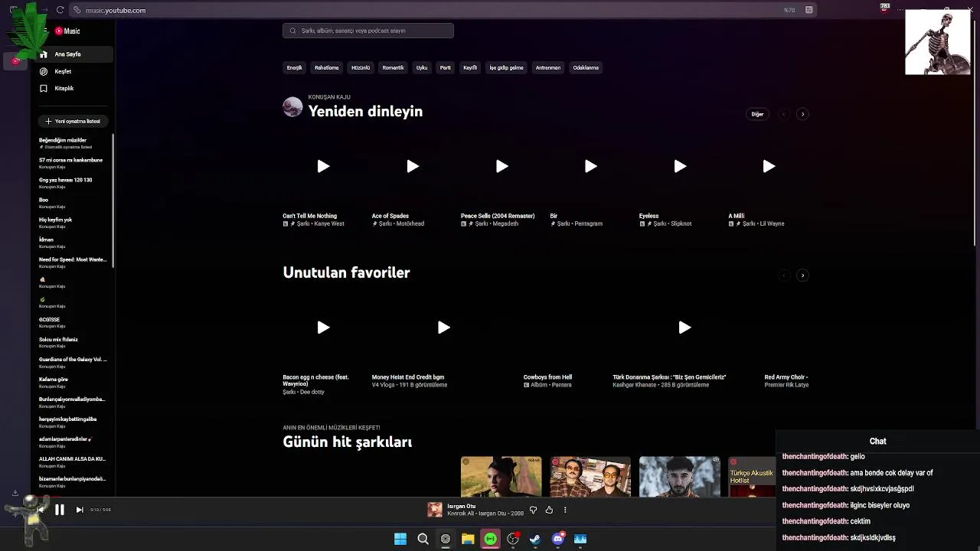Play Bacon egg n cheese
The width and height of the screenshot is (980, 551).
[323, 328]
